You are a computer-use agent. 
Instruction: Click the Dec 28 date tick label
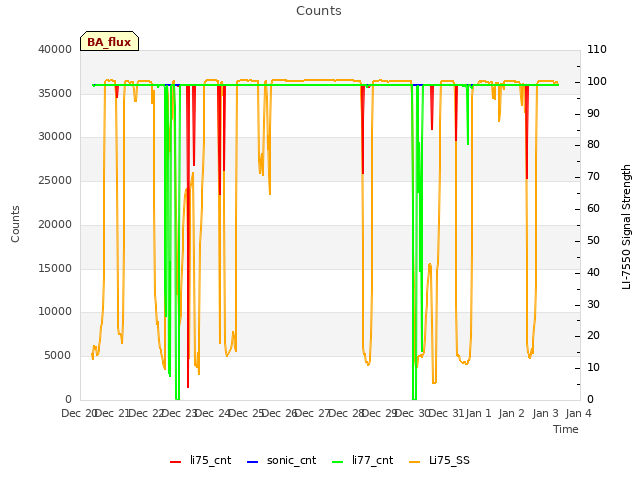pyautogui.click(x=347, y=413)
